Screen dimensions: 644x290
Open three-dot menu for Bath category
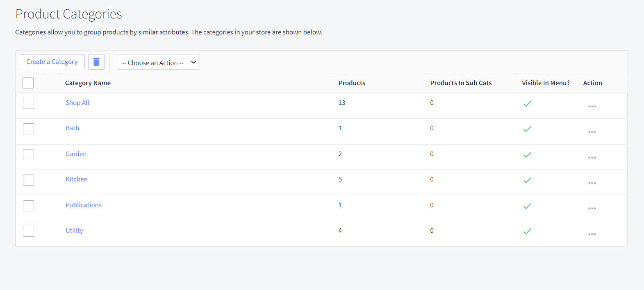tap(592, 132)
